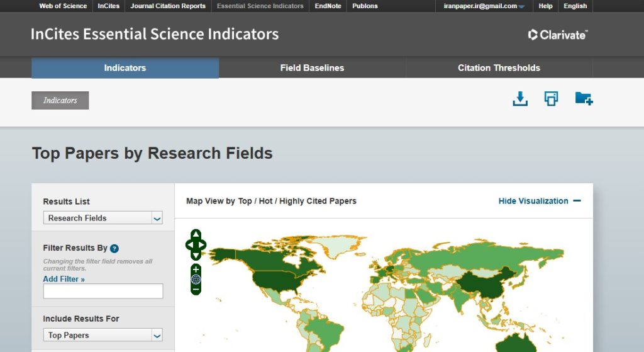The image size is (644, 352).
Task: Click the Clarivate logo
Action: click(x=558, y=35)
